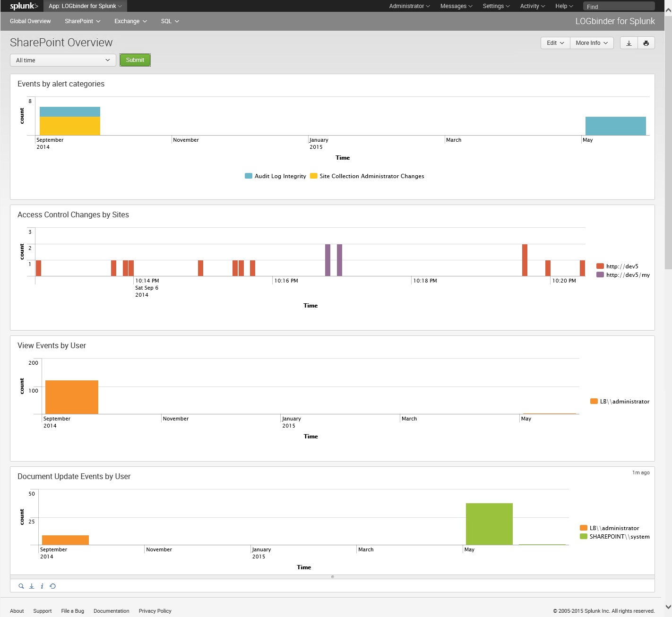Screen dimensions: 672x617
Task: Click the green Submit button
Action: pos(135,60)
